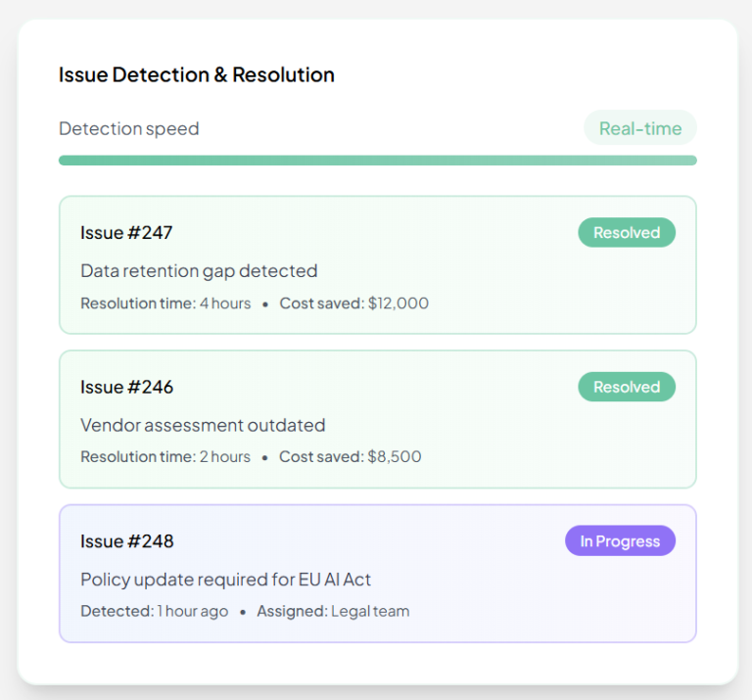Open the Issue #248 title
This screenshot has height=700, width=752.
126,541
